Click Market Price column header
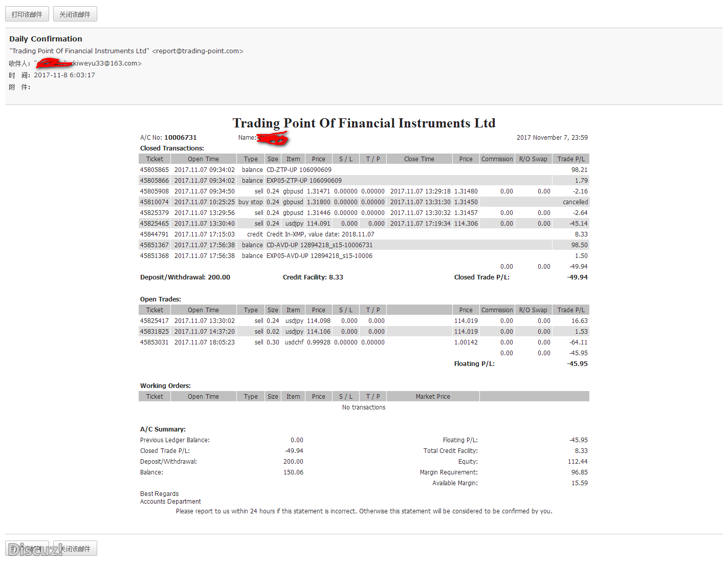Viewport: 728px width, 562px height. [x=433, y=397]
